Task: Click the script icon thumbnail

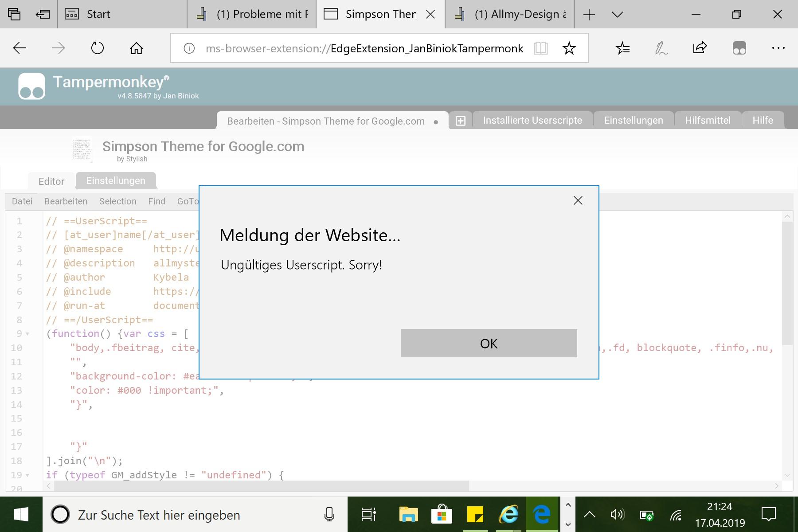Action: [82, 149]
